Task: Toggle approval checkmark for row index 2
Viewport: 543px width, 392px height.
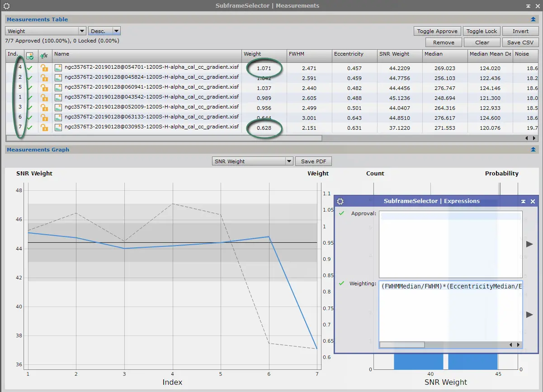Action: click(x=30, y=78)
